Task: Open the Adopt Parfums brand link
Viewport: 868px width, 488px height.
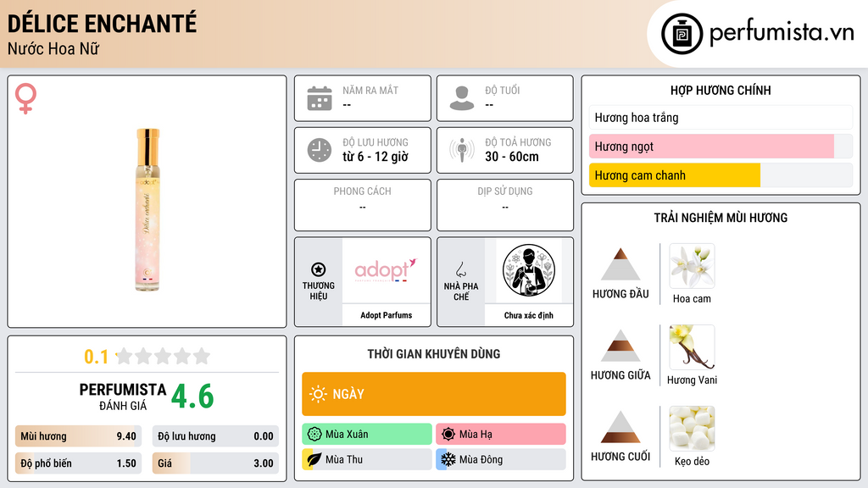Action: point(387,315)
